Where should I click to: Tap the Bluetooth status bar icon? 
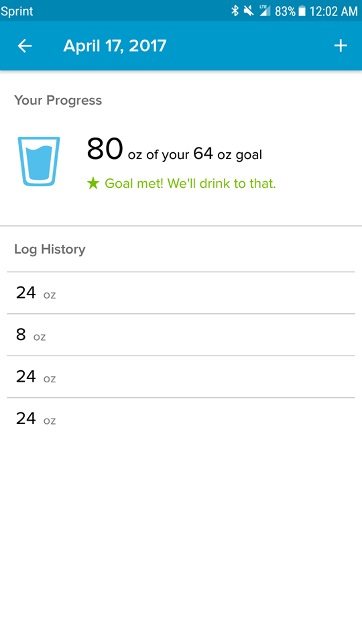[235, 11]
